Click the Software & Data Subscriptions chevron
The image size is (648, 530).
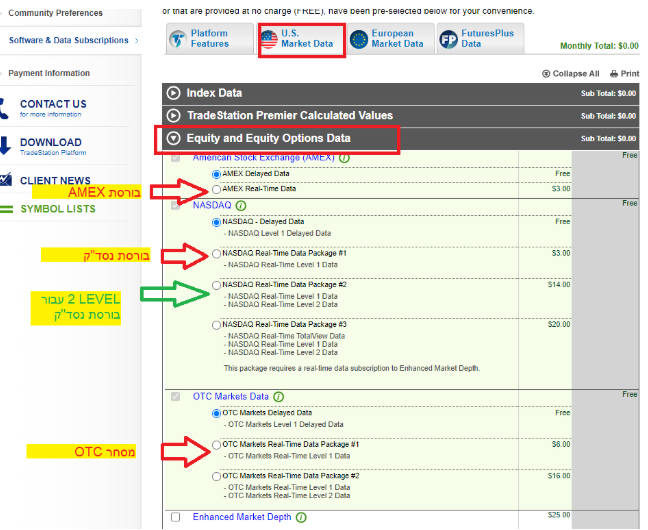click(136, 41)
